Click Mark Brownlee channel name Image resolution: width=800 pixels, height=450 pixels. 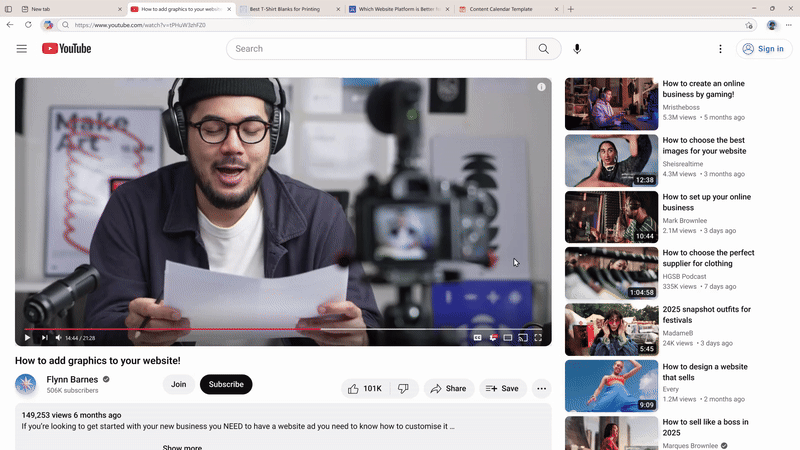[x=685, y=220]
